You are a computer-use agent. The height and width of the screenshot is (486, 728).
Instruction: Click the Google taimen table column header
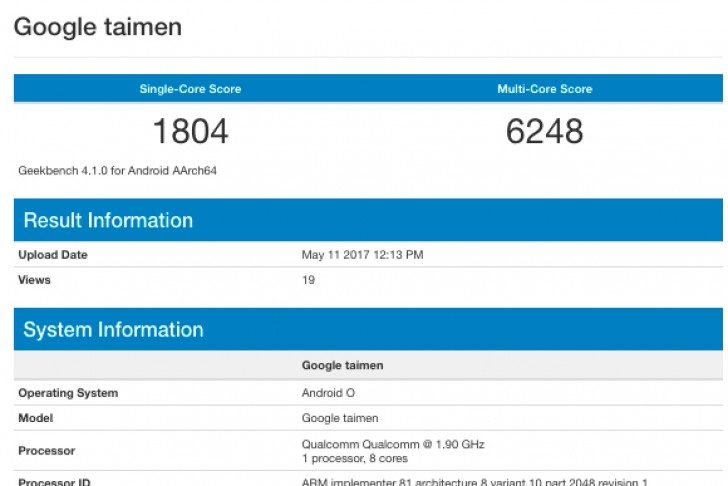pos(342,366)
